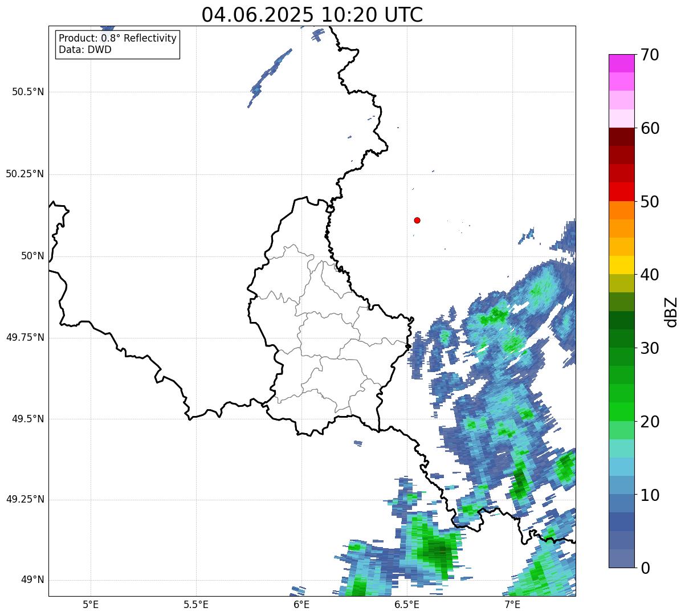
Task: Click the "6°E" longitude label
Action: click(301, 604)
